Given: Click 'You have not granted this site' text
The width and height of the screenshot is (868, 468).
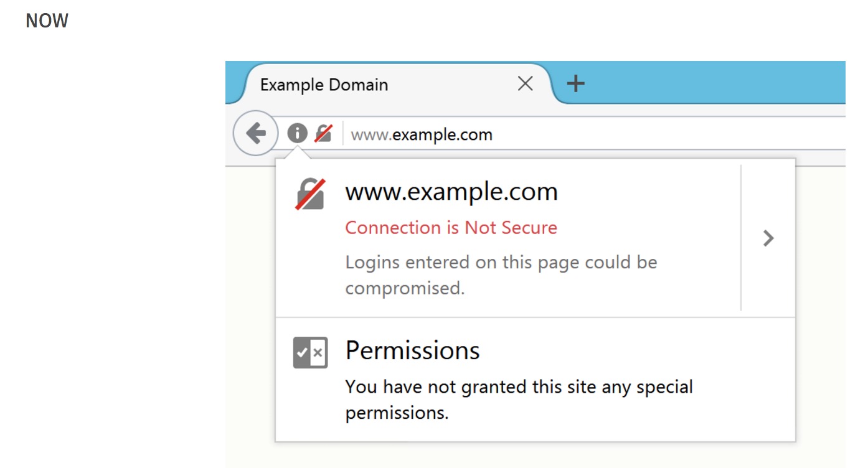Looking at the screenshot, I should coord(519,387).
